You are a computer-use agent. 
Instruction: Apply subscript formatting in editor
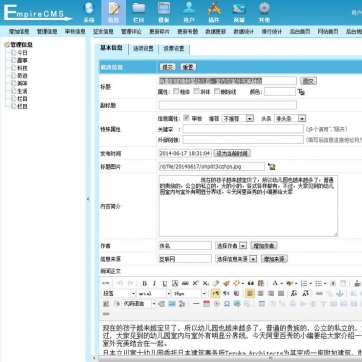coord(206,283)
